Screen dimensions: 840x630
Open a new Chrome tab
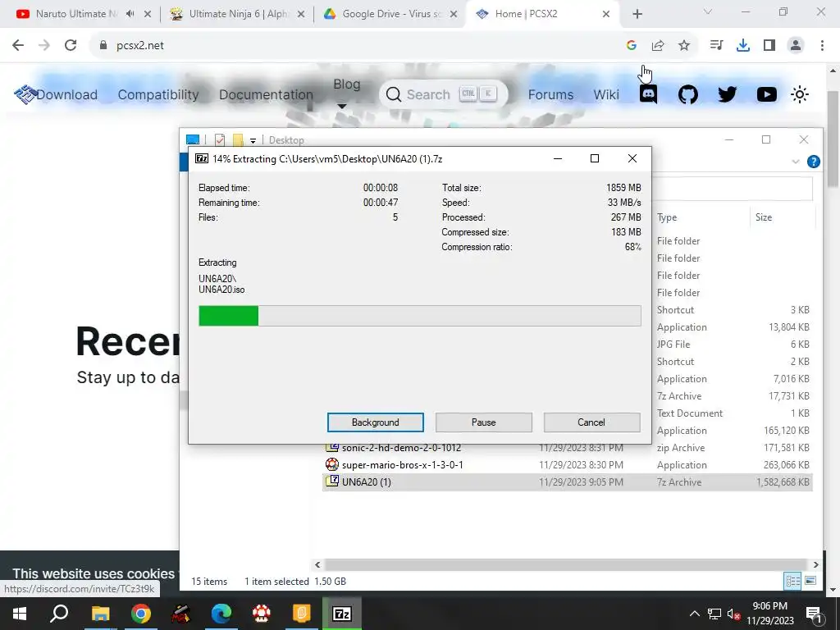click(x=637, y=14)
